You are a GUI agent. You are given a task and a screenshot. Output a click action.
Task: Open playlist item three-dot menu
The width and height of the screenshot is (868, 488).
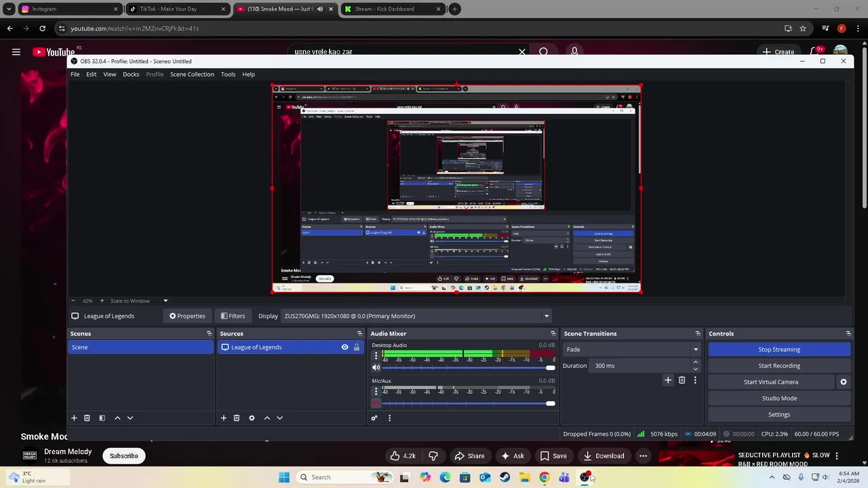837,456
